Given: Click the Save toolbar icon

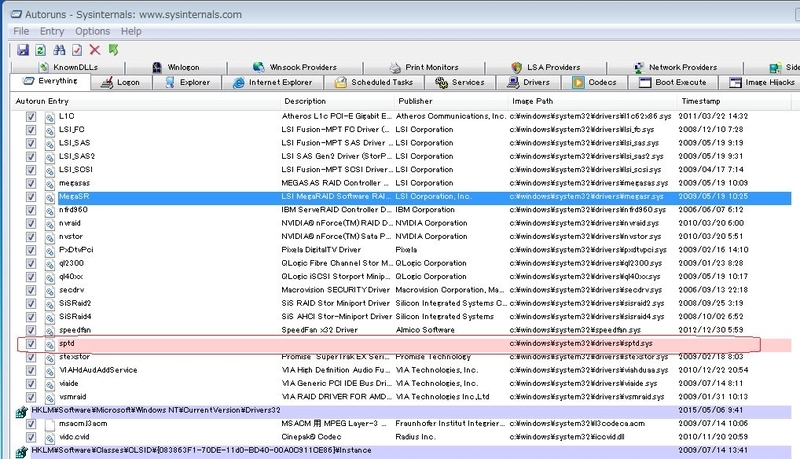Looking at the screenshot, I should pos(23,50).
